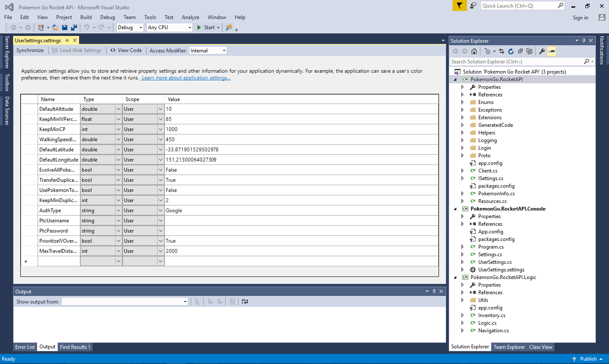Open the Any CPU platform dropdown

point(170,27)
